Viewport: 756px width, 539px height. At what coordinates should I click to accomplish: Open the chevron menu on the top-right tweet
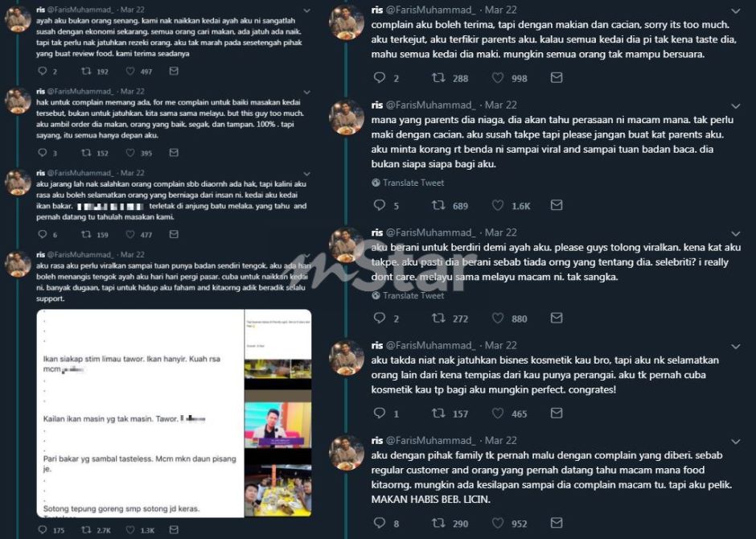[736, 10]
